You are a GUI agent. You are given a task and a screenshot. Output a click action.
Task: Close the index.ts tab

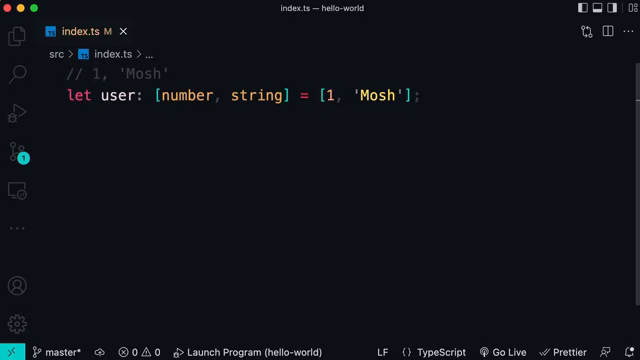(123, 31)
